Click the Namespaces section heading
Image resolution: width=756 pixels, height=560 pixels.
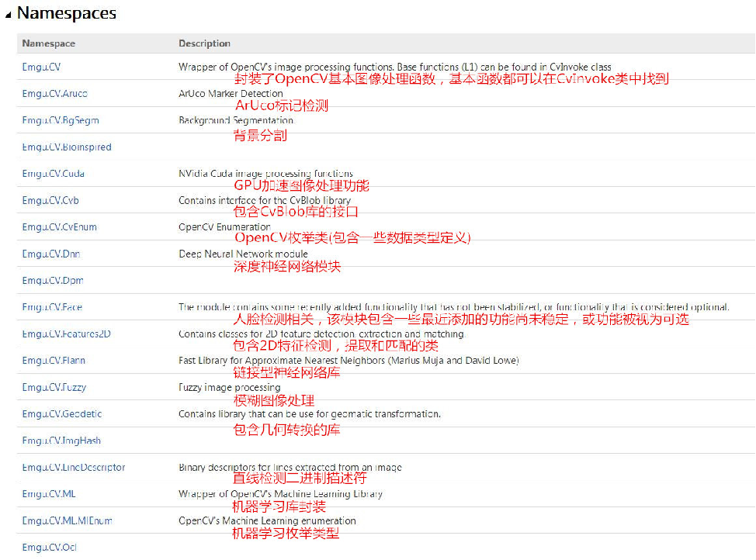67,13
